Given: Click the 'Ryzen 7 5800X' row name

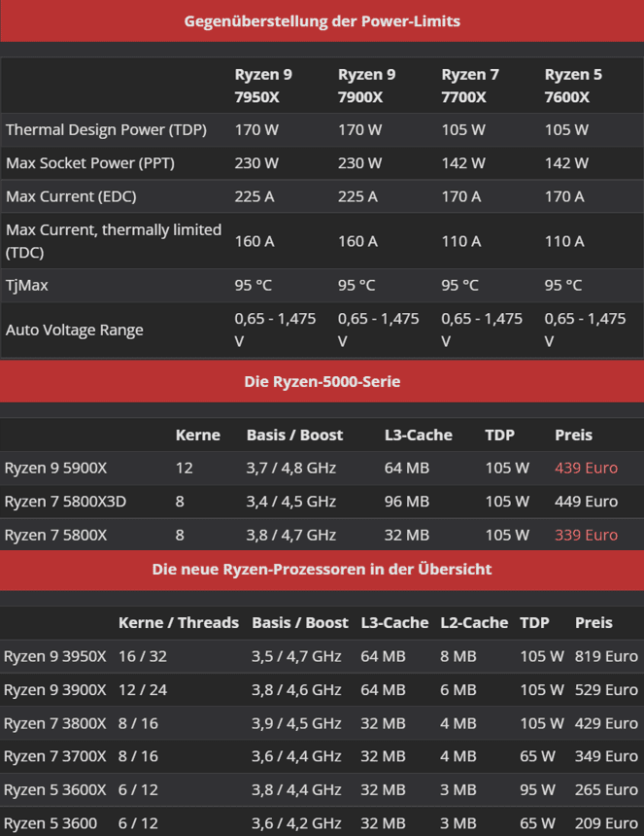Looking at the screenshot, I should click(55, 536).
